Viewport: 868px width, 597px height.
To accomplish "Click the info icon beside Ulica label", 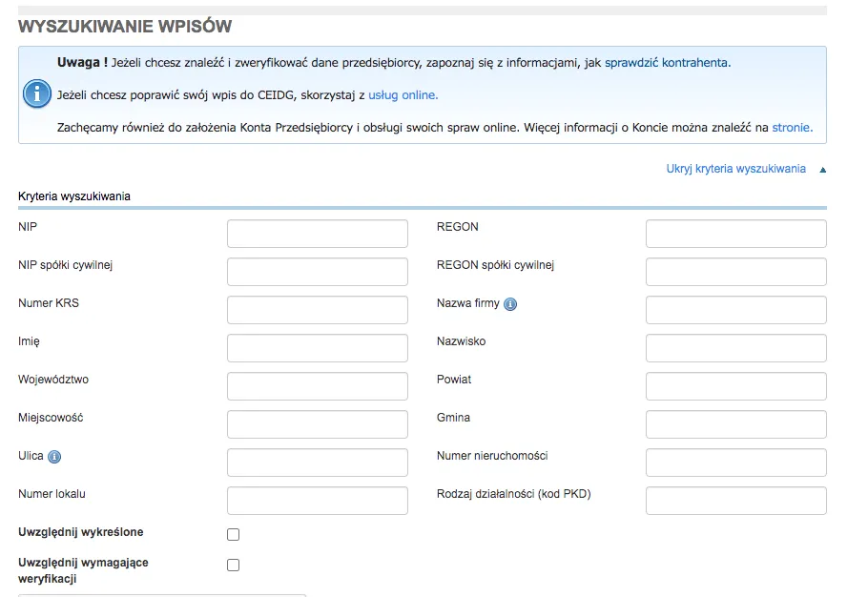I will [54, 457].
